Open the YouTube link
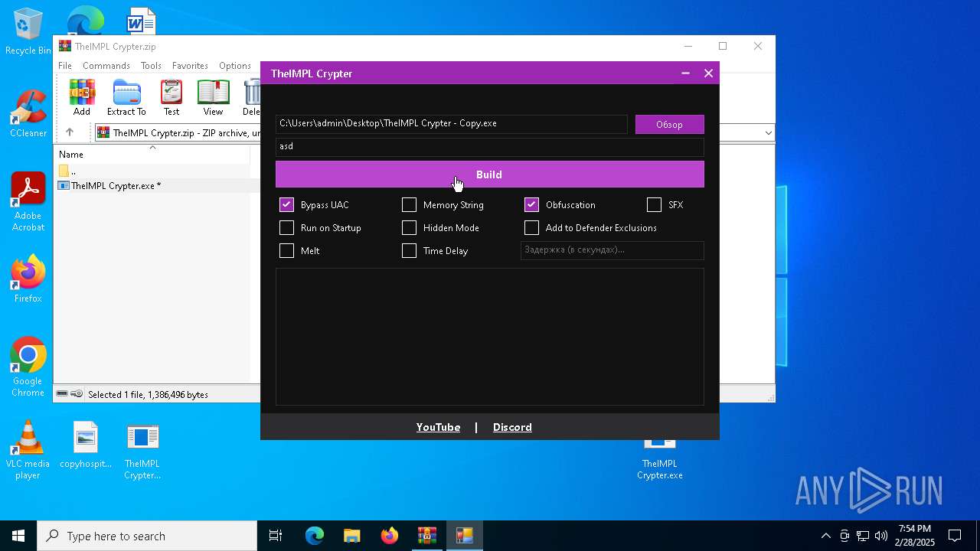This screenshot has width=980, height=551. click(438, 427)
